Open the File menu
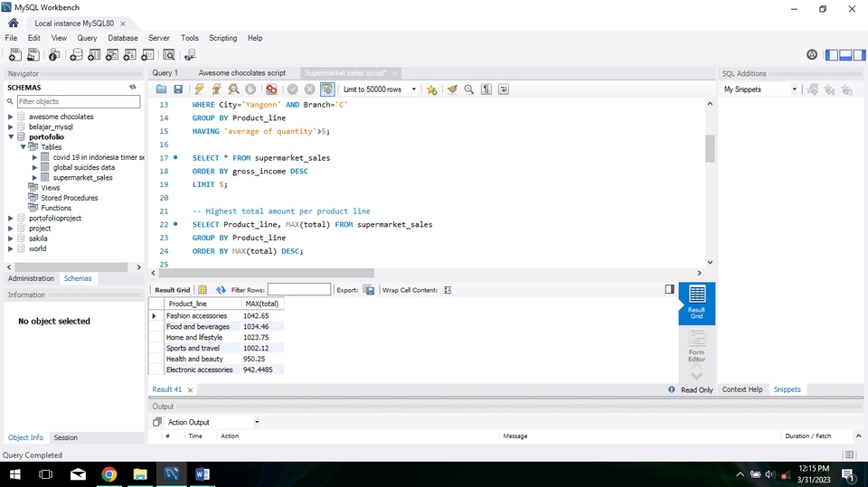The width and height of the screenshot is (868, 487). pyautogui.click(x=11, y=38)
